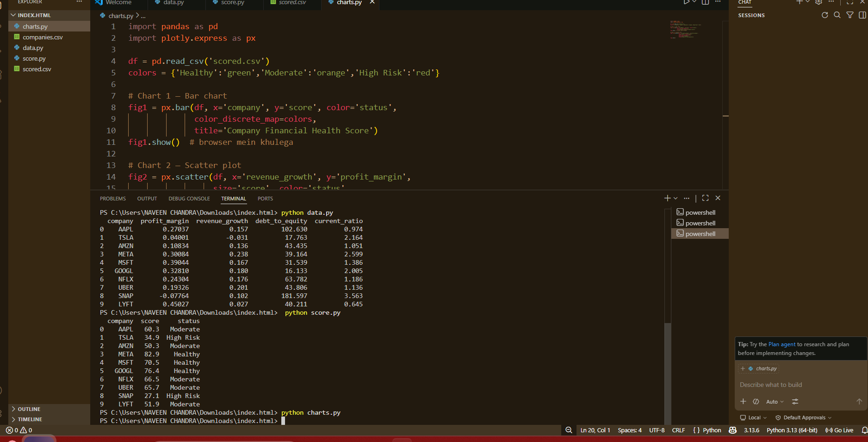Maximize the terminal panel size
The width and height of the screenshot is (868, 442).
point(705,198)
